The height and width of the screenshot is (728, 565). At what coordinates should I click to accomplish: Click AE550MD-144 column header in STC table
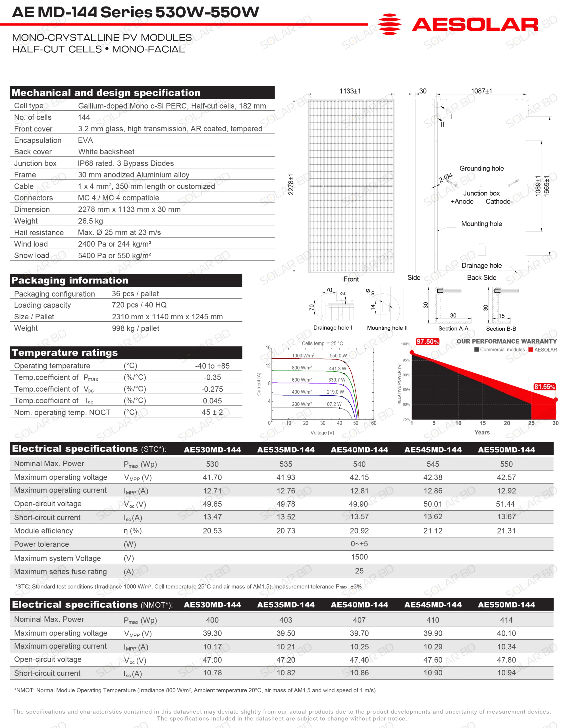pyautogui.click(x=506, y=450)
